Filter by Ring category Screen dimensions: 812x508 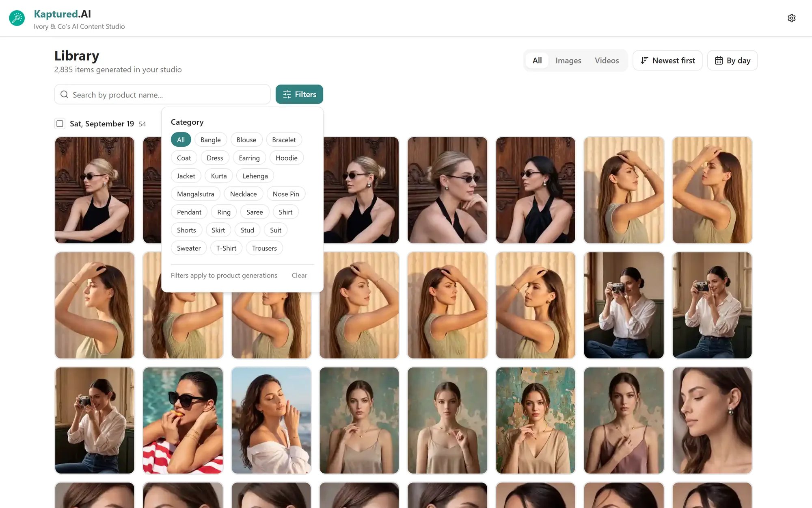click(x=224, y=212)
